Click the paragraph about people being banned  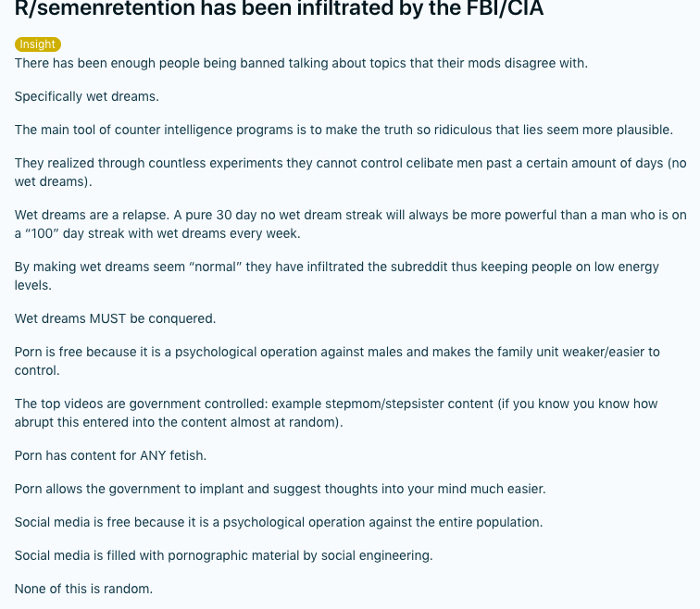click(x=301, y=63)
